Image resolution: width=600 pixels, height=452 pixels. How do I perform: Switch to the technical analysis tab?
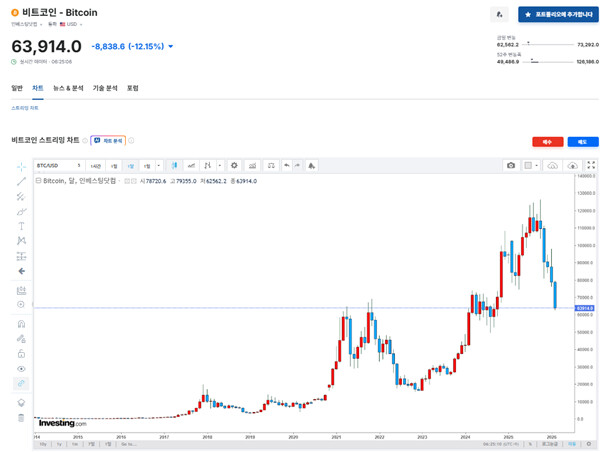point(105,88)
